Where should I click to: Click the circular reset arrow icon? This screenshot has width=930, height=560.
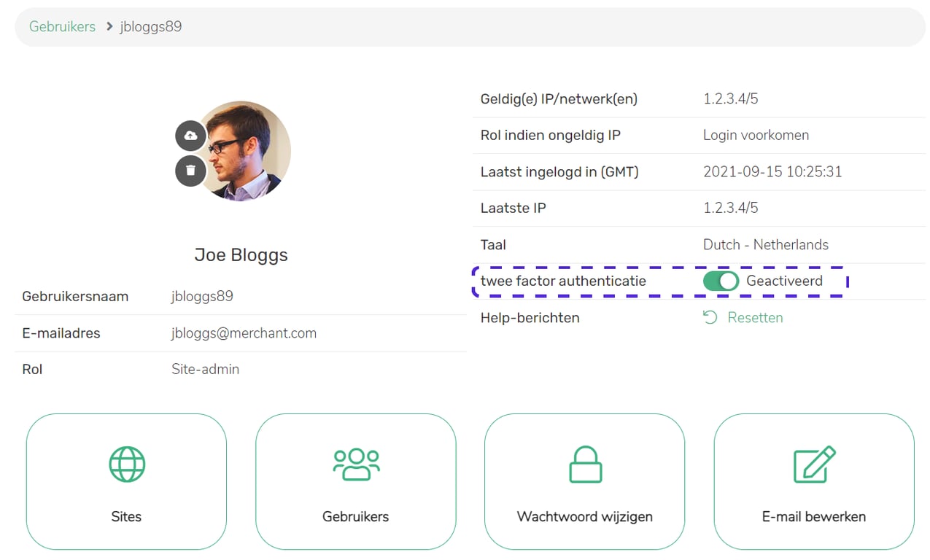(710, 317)
